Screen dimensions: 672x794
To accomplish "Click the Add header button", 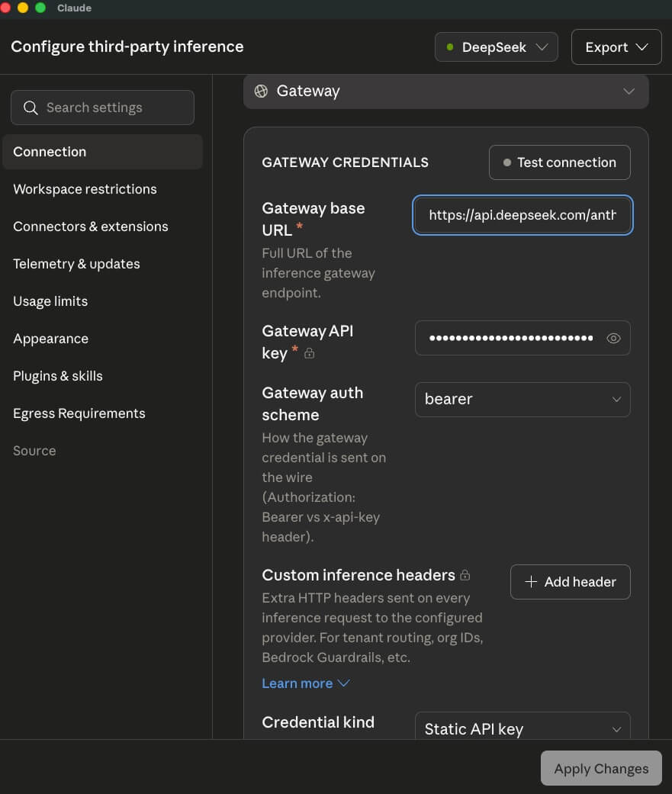I will [571, 582].
